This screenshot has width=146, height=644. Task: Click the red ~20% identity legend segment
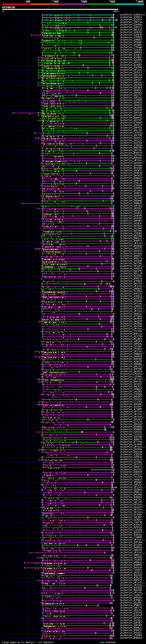pos(16,4)
